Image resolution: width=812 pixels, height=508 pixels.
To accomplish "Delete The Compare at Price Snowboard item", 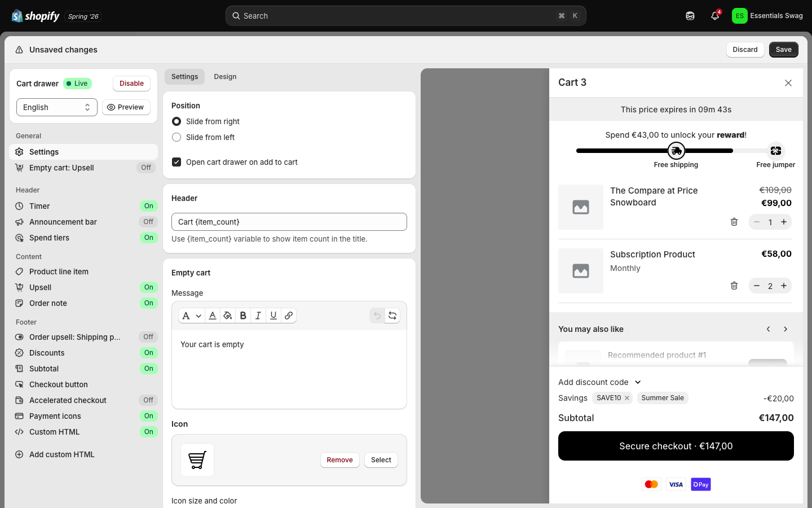I will [x=734, y=222].
